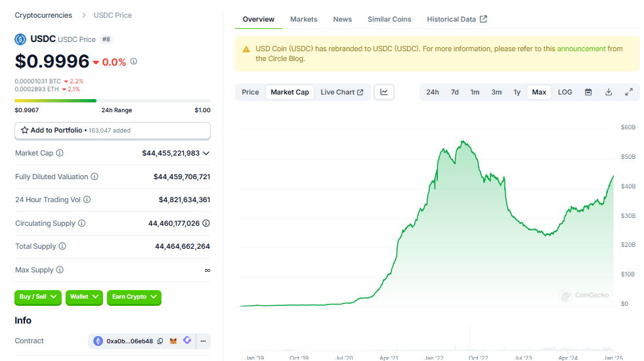
Task: Click the 24h Range price bar
Action: coord(112,100)
